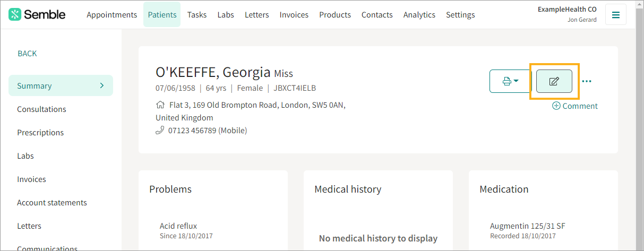Go to the Appointments tab

(112, 15)
